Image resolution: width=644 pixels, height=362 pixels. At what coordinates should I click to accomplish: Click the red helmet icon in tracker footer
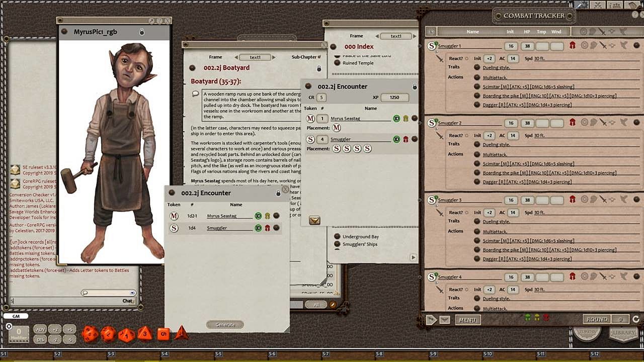(x=546, y=318)
